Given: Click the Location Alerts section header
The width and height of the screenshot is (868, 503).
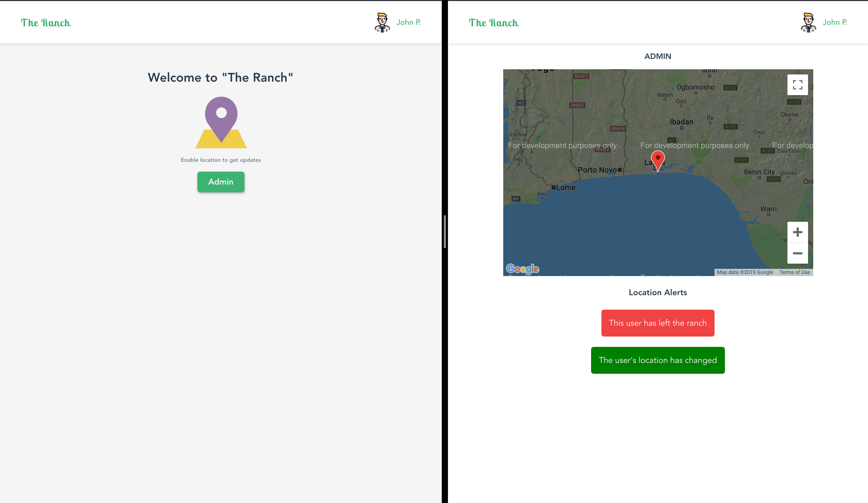Looking at the screenshot, I should coord(657,292).
